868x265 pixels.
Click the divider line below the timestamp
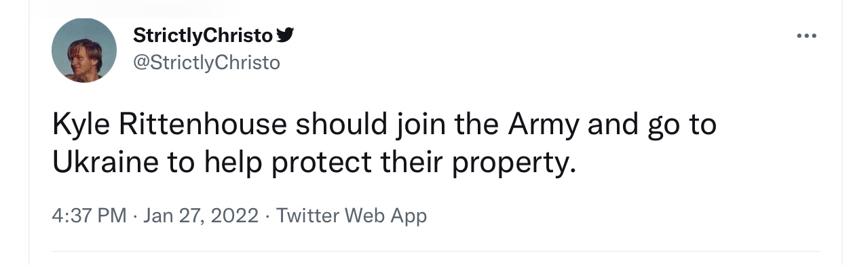[x=436, y=251]
